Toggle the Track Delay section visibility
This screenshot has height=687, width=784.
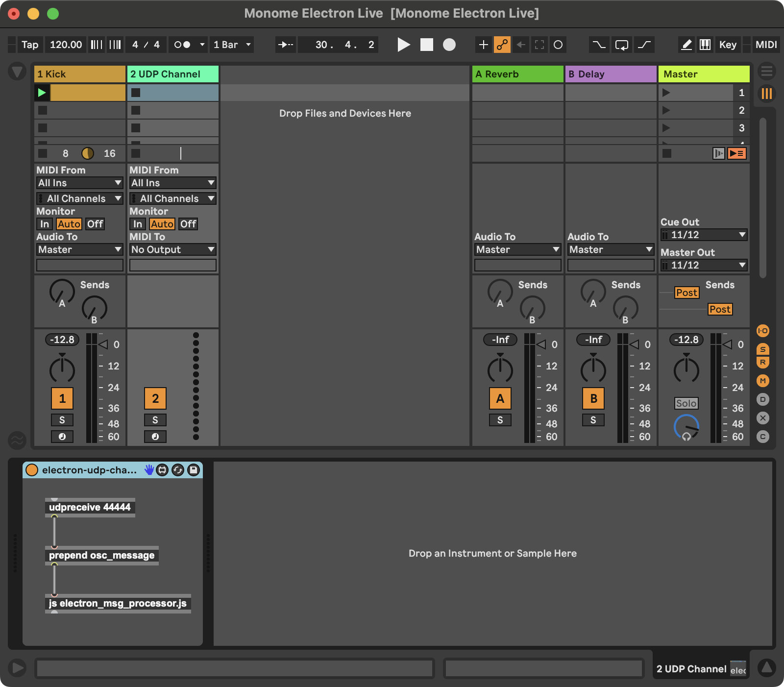[x=763, y=399]
